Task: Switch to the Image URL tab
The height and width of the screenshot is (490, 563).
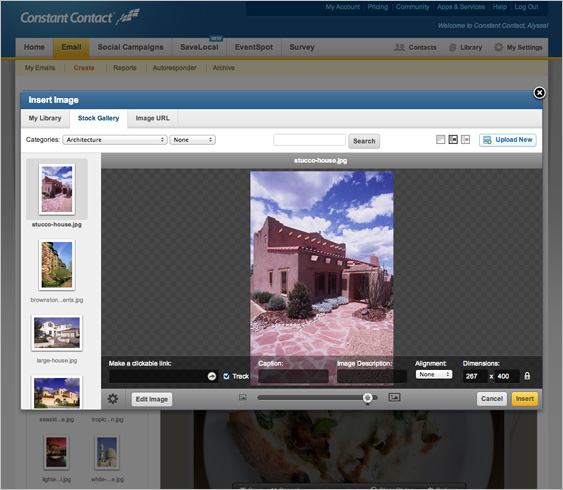Action: point(153,118)
